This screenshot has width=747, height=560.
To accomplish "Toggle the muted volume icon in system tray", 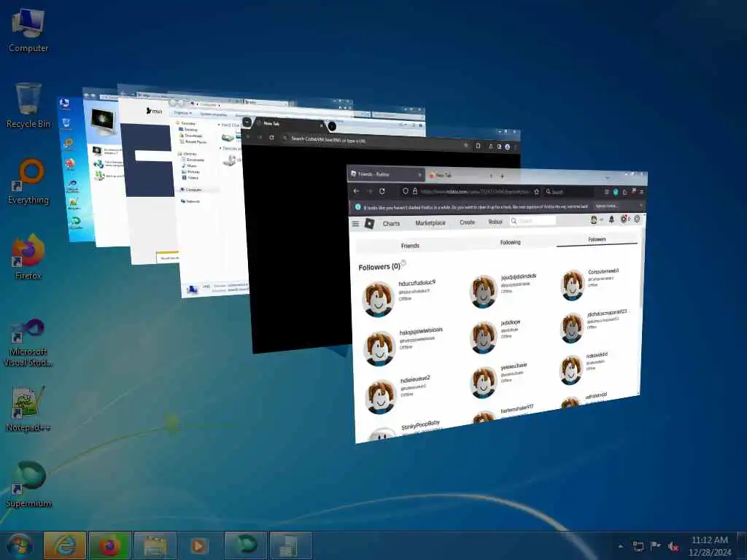I will [673, 546].
